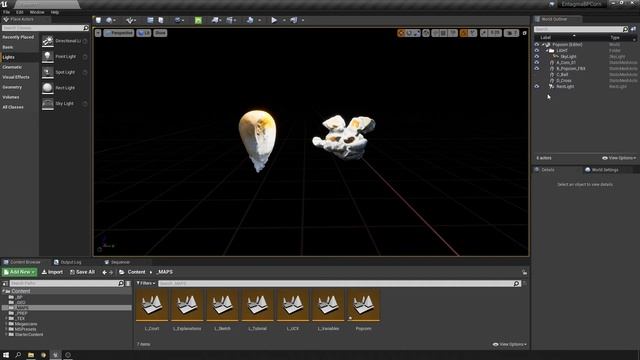
Task: Open the camera speed setting in viewport
Action: pos(511,33)
